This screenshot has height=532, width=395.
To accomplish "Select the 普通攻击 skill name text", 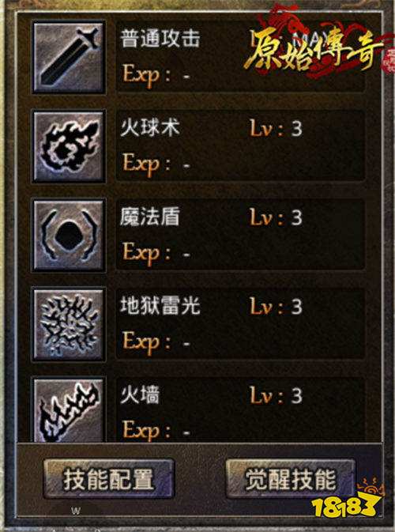I will 160,39.
